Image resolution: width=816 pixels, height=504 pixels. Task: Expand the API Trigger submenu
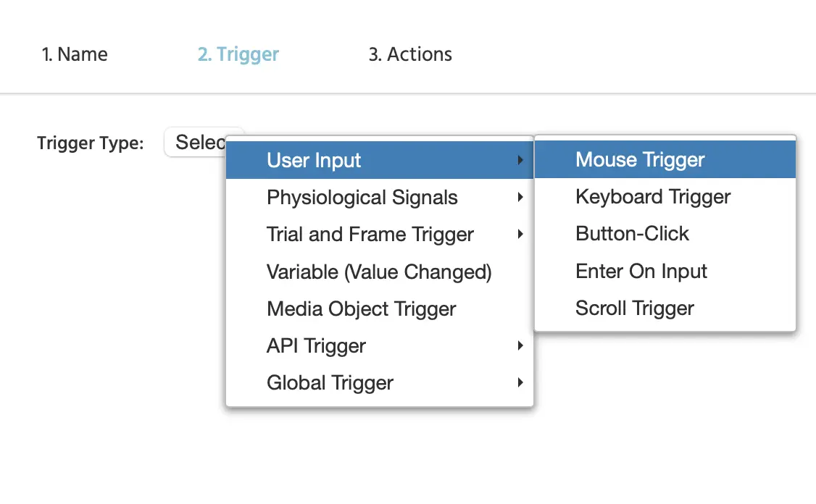[316, 346]
